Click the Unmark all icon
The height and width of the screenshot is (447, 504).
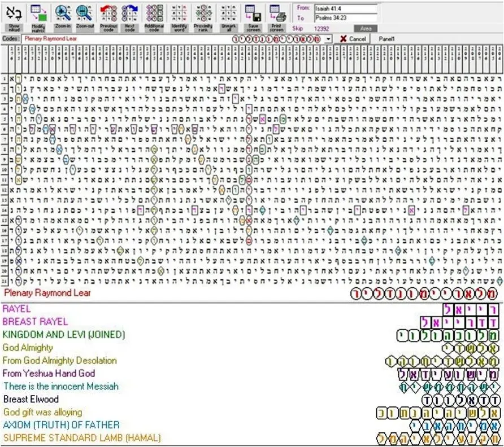point(228,14)
